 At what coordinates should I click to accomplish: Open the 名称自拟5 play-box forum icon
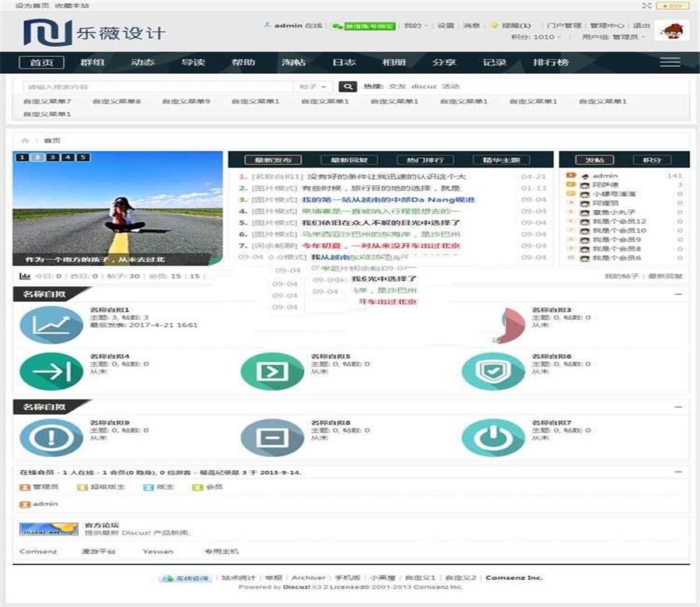[272, 371]
